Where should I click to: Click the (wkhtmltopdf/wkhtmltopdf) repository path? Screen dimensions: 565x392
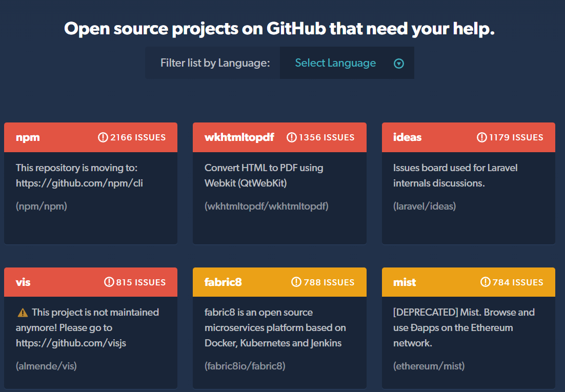(266, 206)
